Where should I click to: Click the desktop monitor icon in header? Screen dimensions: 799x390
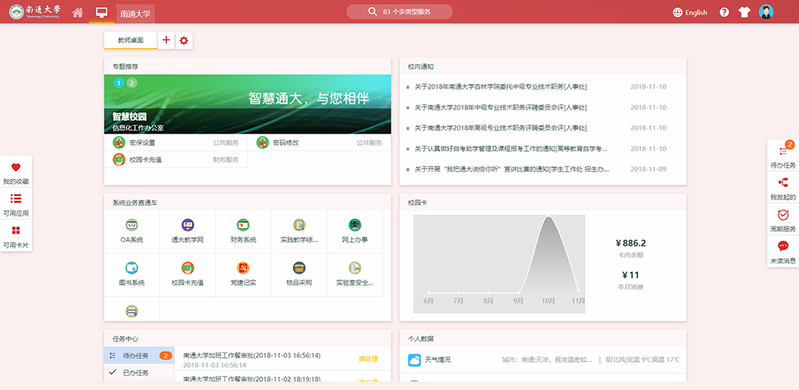(101, 12)
